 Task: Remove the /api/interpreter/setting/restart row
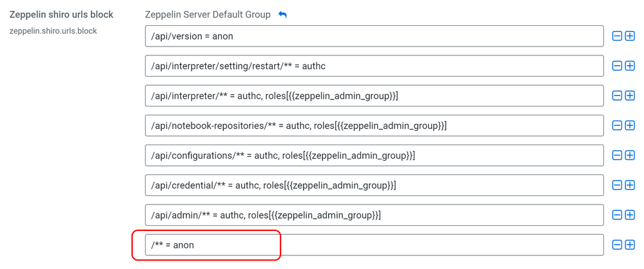(617, 66)
